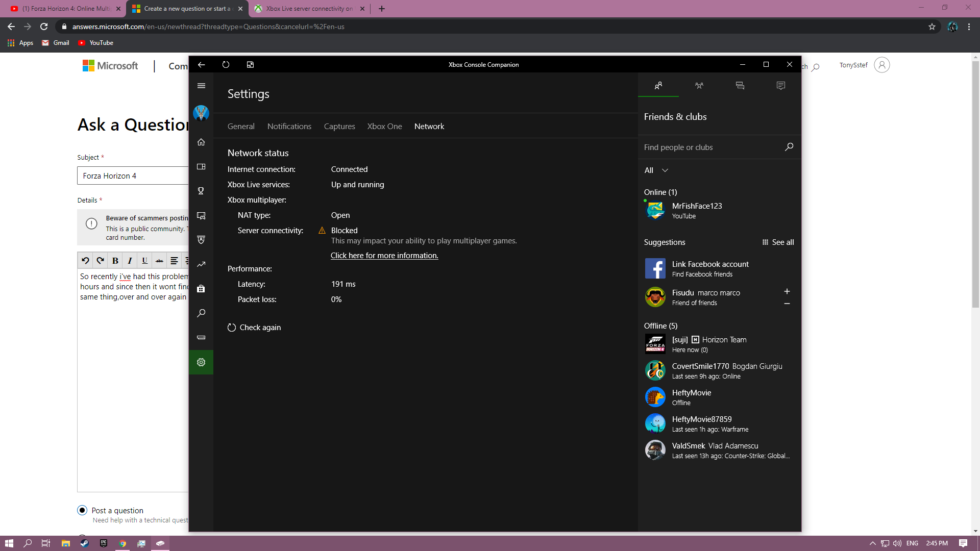The height and width of the screenshot is (551, 980).
Task: Switch to Xbox Live server connectivity tab
Action: coord(309,9)
